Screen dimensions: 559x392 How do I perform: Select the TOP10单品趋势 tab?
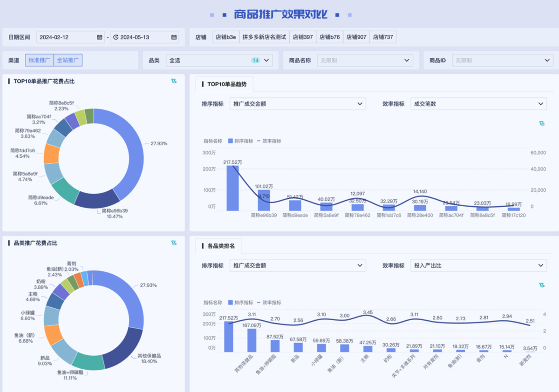225,84
